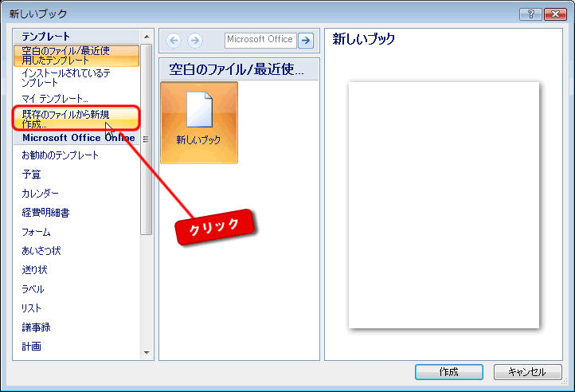Screen dimensions: 575x392
Task: Select the 経費明細書 template category
Action: click(45, 213)
